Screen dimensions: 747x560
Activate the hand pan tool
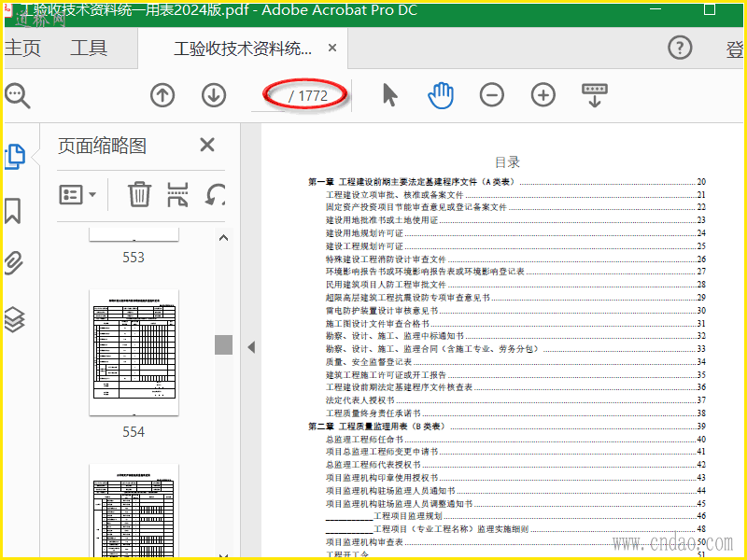coord(441,95)
